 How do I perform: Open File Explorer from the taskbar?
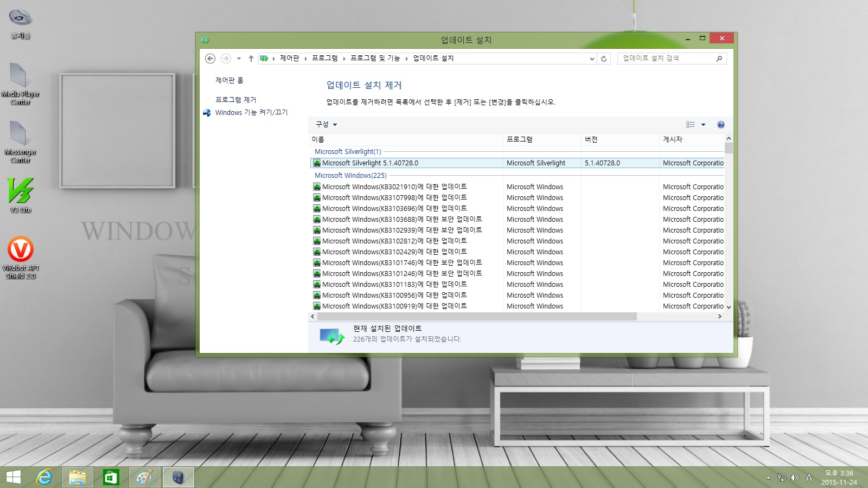tap(78, 477)
